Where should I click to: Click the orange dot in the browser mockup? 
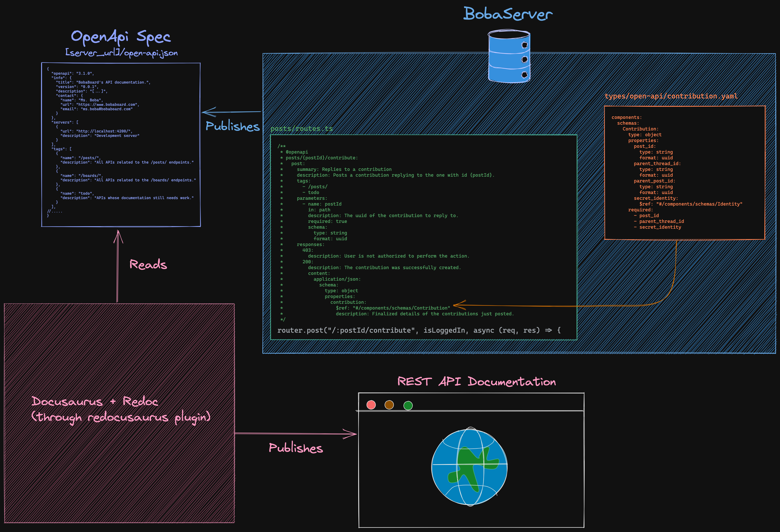tap(389, 405)
